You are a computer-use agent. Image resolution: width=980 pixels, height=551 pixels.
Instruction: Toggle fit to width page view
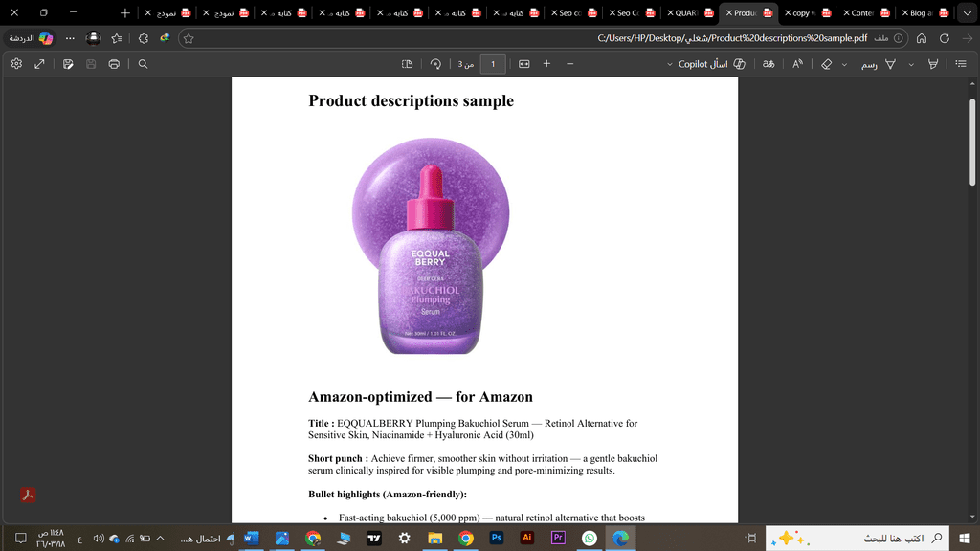coord(523,64)
